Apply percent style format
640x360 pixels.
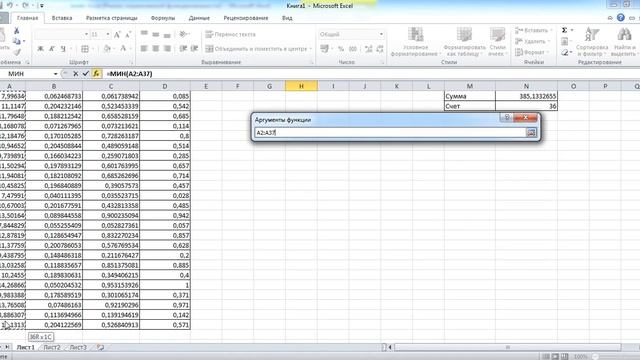pyautogui.click(x=341, y=49)
